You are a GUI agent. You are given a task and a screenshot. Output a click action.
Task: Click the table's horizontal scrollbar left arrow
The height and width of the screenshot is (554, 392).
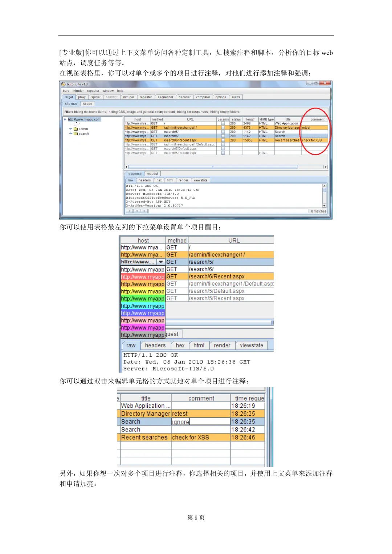(x=126, y=167)
